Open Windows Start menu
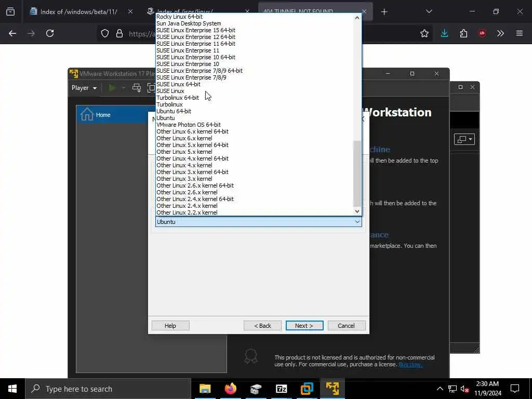 point(12,389)
